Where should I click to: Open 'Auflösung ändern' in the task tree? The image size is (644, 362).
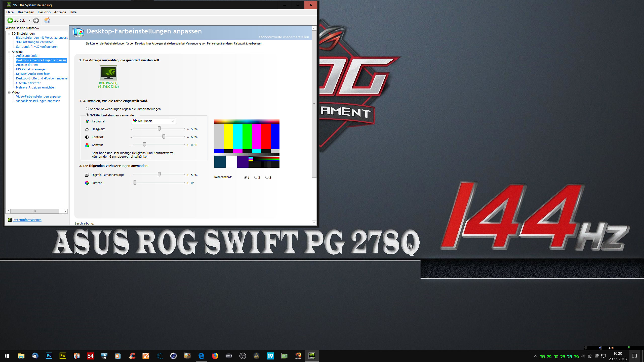(x=28, y=56)
